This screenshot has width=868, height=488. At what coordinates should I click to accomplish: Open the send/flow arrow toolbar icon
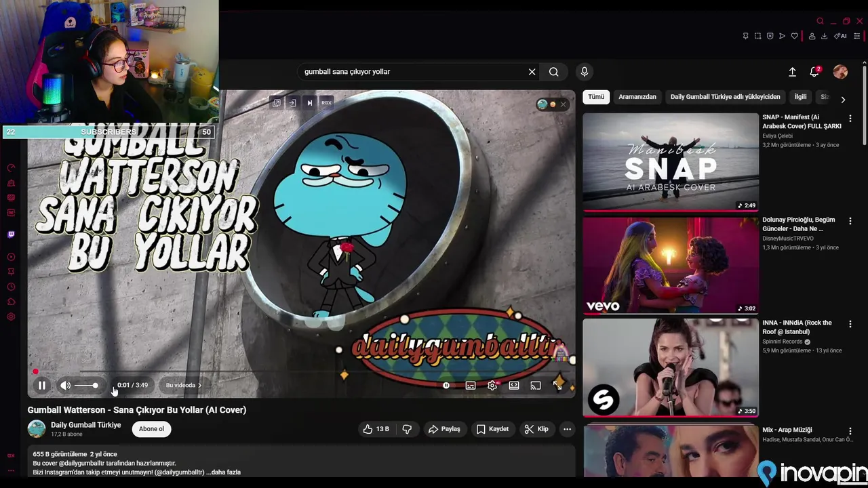point(782,36)
